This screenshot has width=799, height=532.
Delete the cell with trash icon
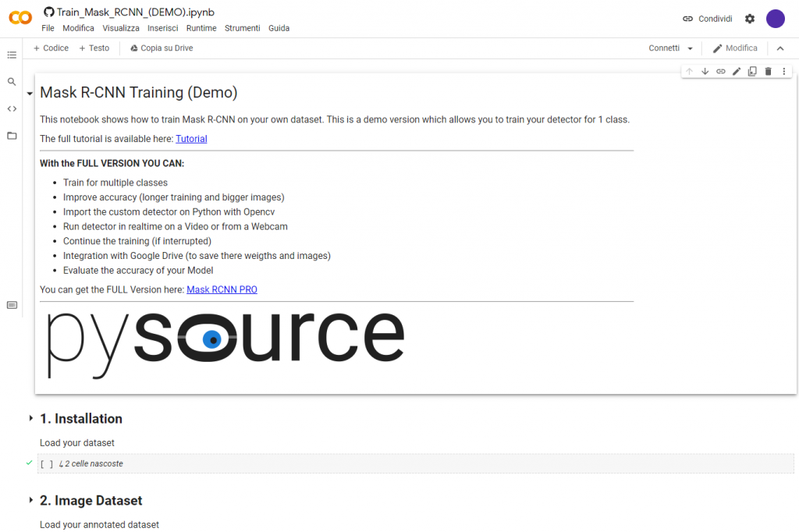tap(769, 71)
